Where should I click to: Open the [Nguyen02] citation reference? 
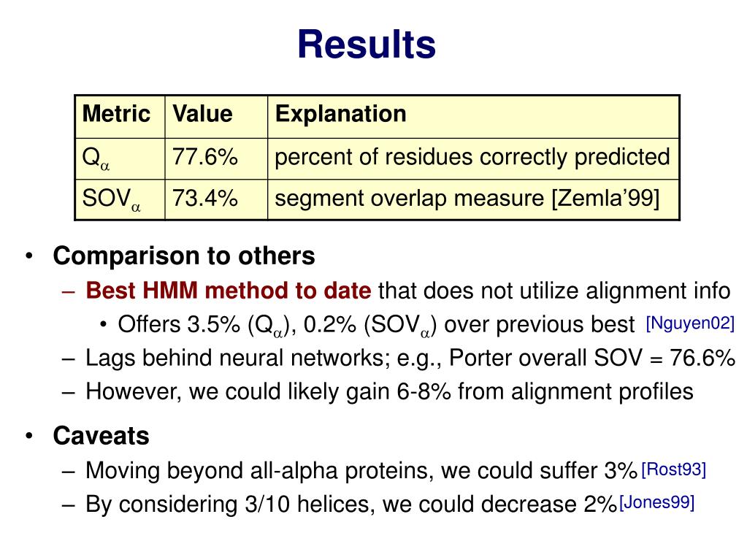click(x=690, y=323)
